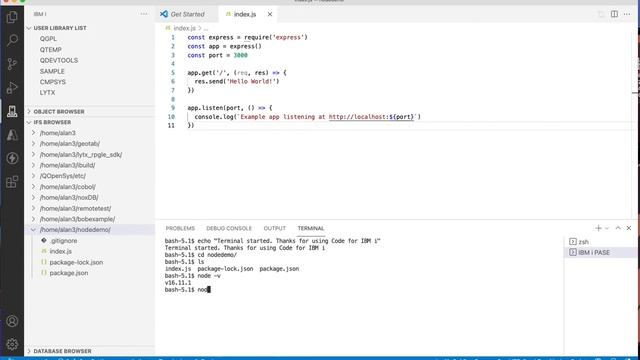
Task: Place cursor on line 3 port value 3000
Action: coord(240,55)
